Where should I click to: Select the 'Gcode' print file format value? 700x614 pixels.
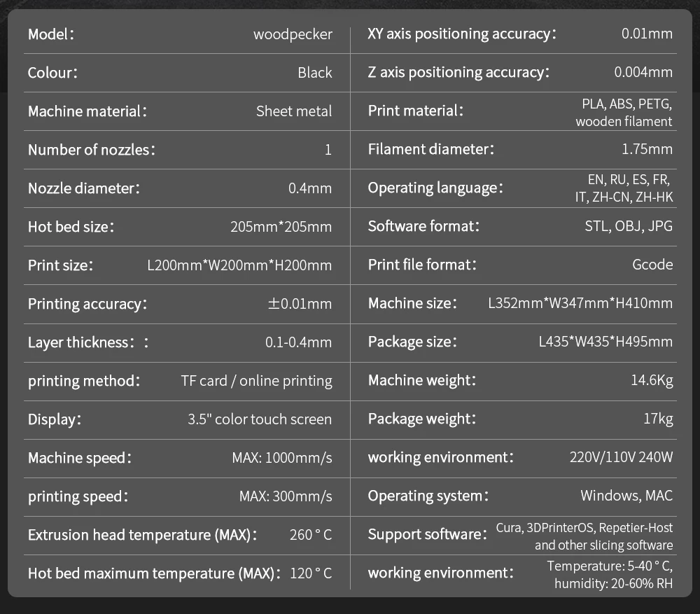click(652, 265)
